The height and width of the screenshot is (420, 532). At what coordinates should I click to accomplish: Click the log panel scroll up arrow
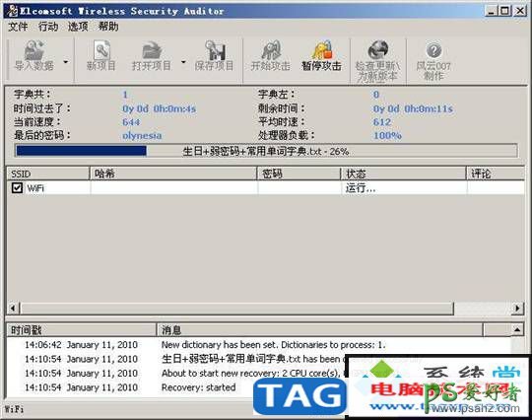(517, 329)
